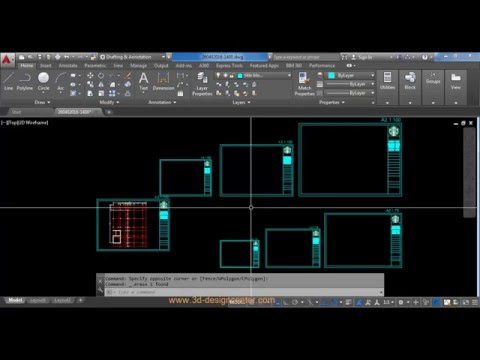The height and width of the screenshot is (360, 480).
Task: Toggle Polar tracking in status bar
Action: (x=295, y=302)
